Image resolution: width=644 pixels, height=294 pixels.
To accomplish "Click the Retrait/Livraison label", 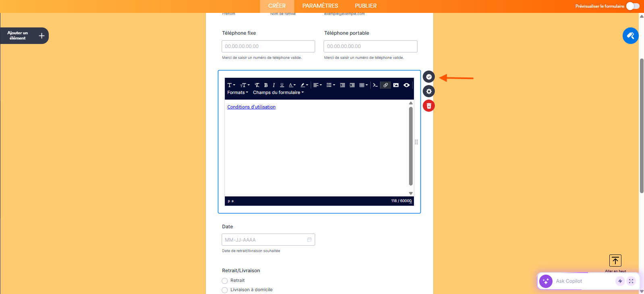I will [x=241, y=271].
